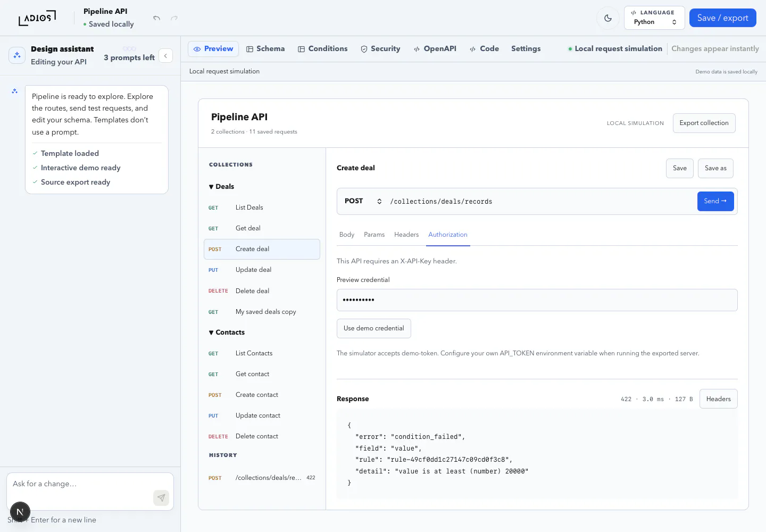Select the Authorization tab
This screenshot has width=766, height=532.
(448, 235)
